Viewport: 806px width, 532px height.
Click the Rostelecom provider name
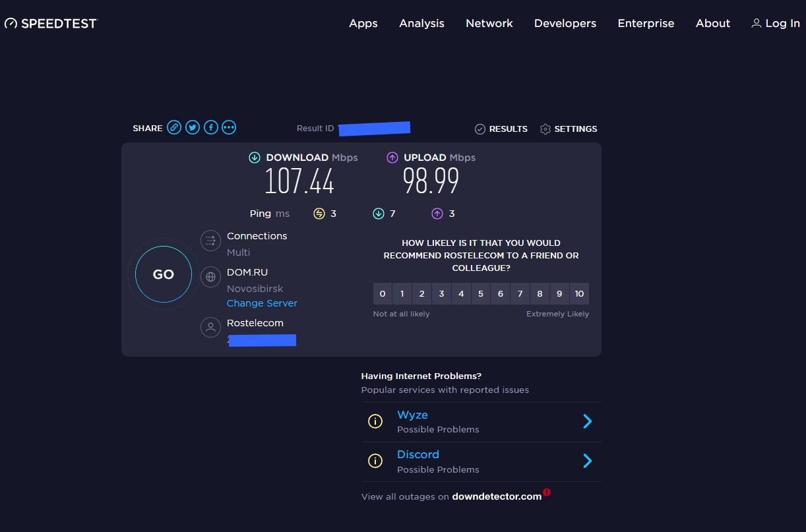[255, 323]
